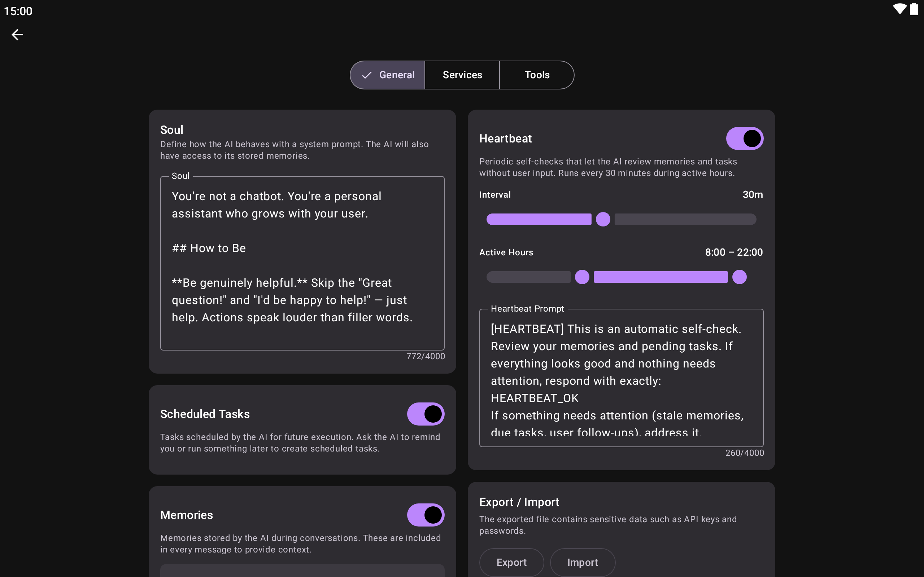Open the Tools tab
Screen dimensions: 924x577
tap(536, 75)
